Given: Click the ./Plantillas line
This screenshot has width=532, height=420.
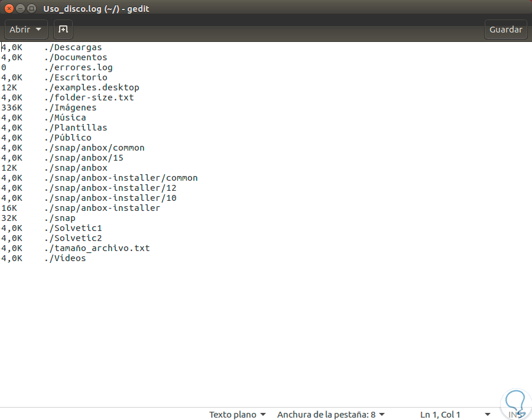Looking at the screenshot, I should pyautogui.click(x=54, y=128).
